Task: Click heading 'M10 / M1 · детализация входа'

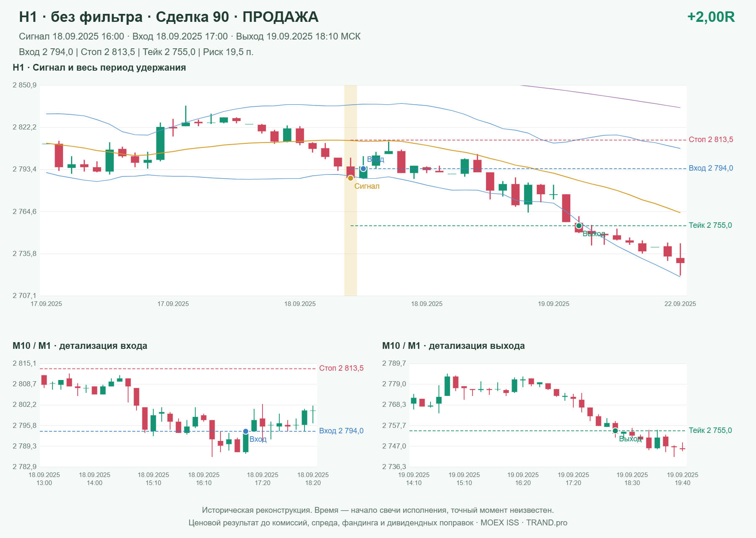Action: (80, 346)
